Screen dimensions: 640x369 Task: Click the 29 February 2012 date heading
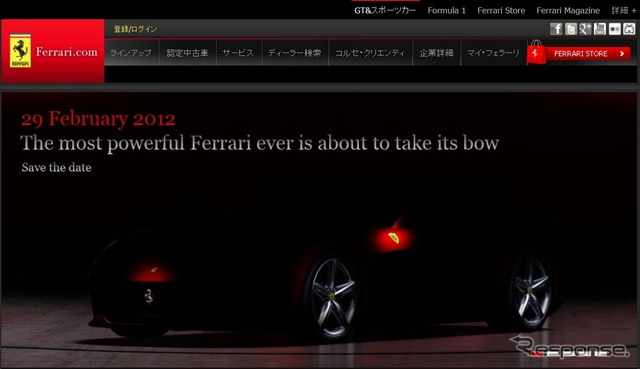(98, 119)
